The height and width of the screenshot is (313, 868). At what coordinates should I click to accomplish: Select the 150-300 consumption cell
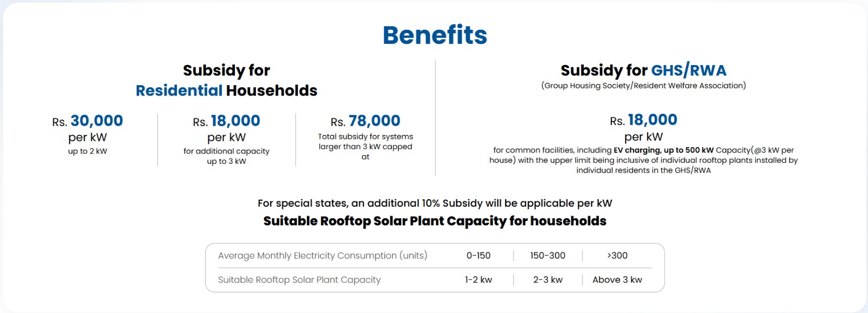(x=547, y=255)
